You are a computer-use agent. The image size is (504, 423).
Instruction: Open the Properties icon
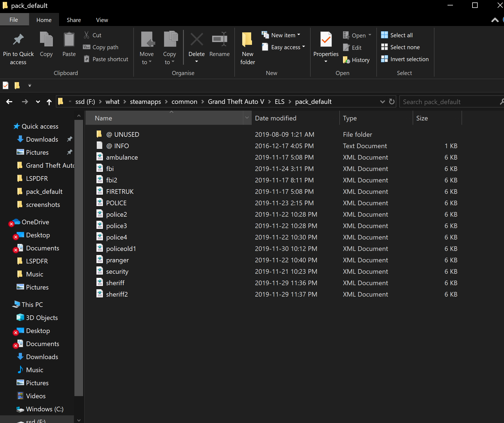coord(326,40)
